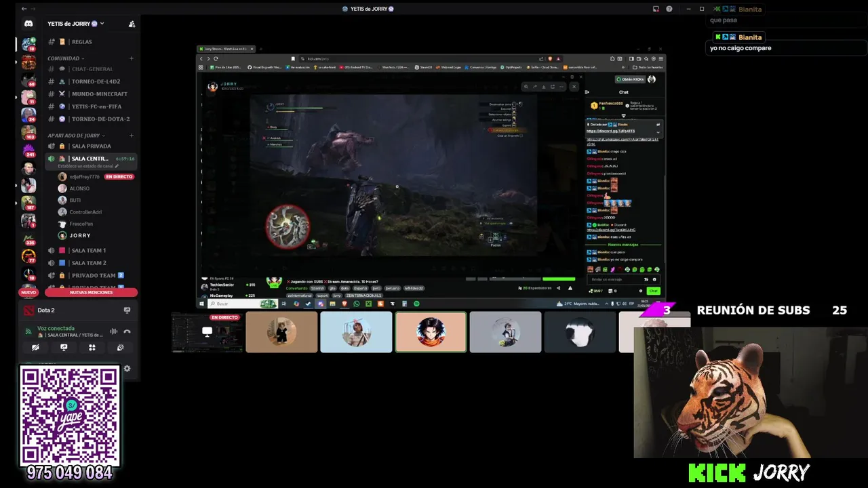Open the stream preview tile marked EN DIRECTO

pos(207,332)
